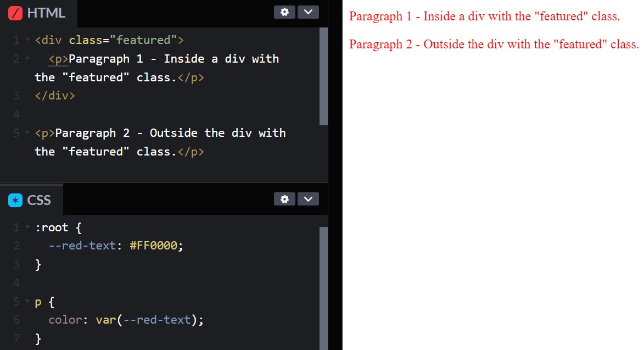Click rendered Paragraph 2 in preview
Image resolution: width=644 pixels, height=350 pixels.
pyautogui.click(x=494, y=45)
